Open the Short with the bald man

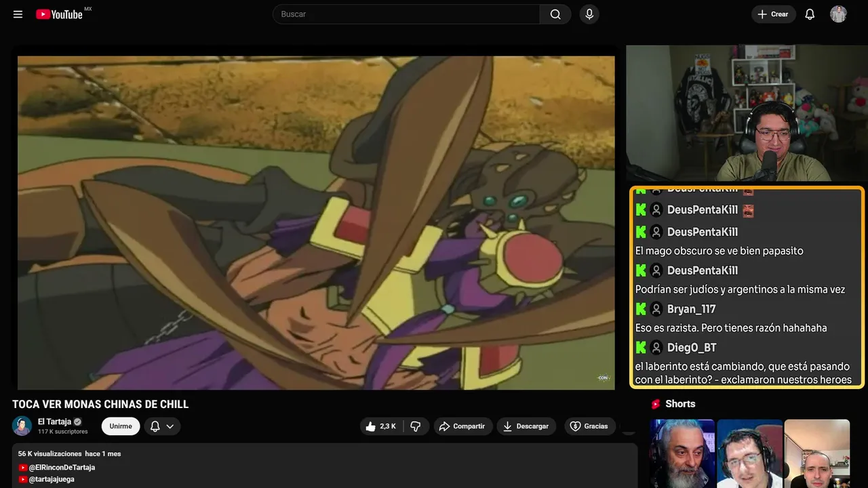point(816,453)
